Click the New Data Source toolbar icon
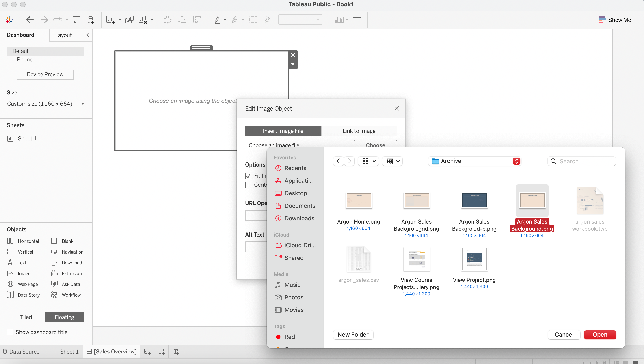644x364 pixels. coord(91,20)
